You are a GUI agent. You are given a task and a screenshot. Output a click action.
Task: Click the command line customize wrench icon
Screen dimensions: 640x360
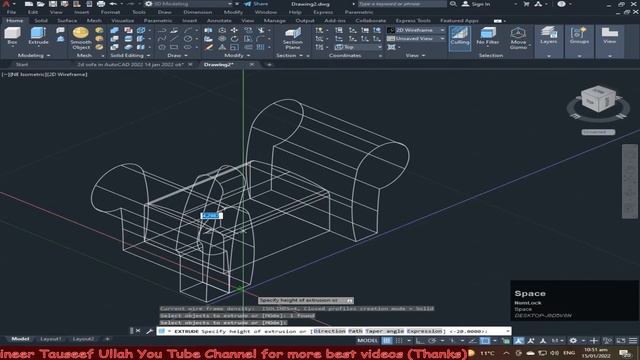pyautogui.click(x=149, y=331)
